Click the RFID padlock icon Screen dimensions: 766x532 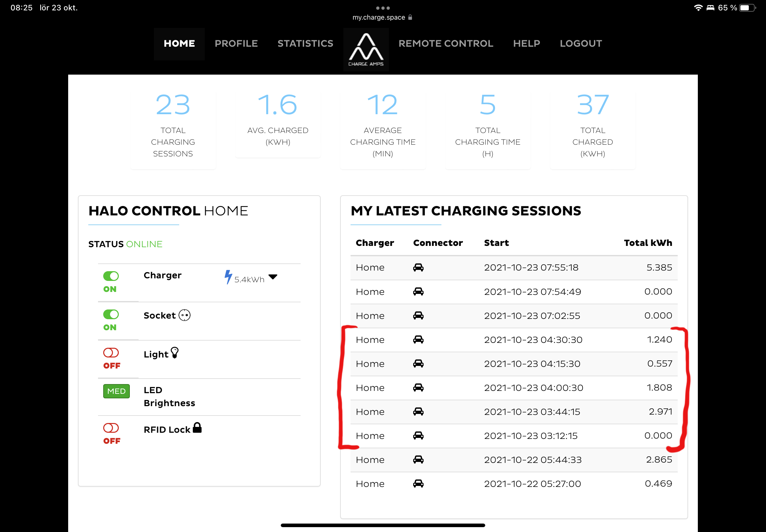coord(197,428)
